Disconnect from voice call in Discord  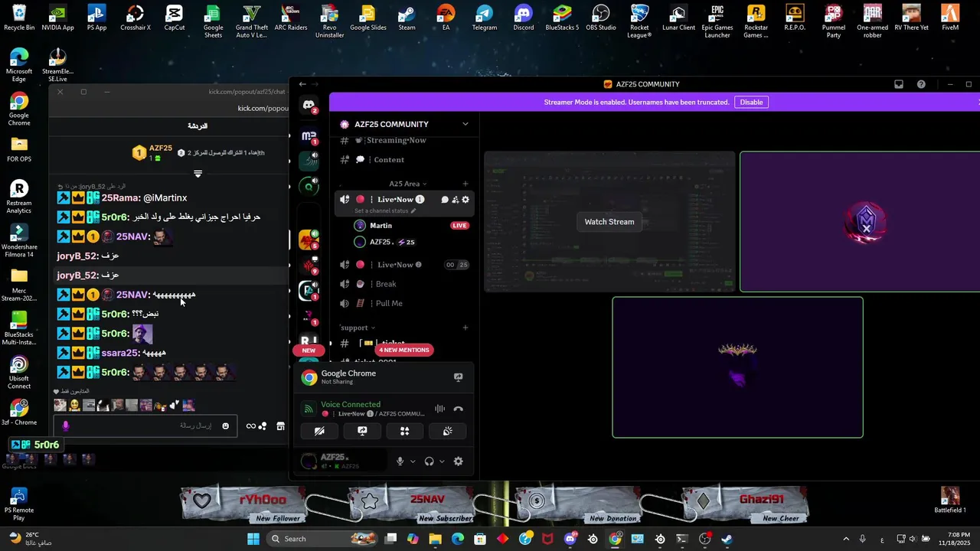click(458, 409)
